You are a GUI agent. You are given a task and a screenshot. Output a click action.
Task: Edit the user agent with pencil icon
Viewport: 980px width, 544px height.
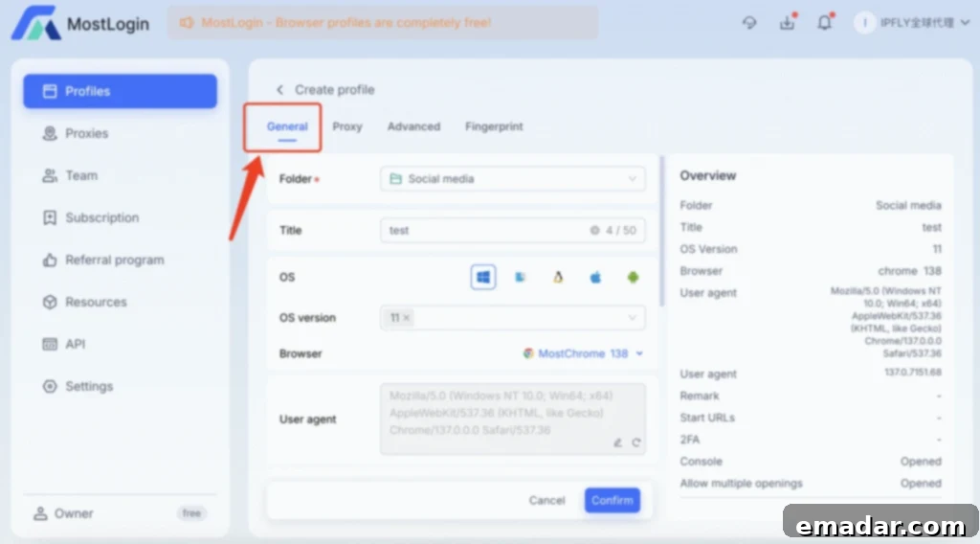[x=617, y=442]
